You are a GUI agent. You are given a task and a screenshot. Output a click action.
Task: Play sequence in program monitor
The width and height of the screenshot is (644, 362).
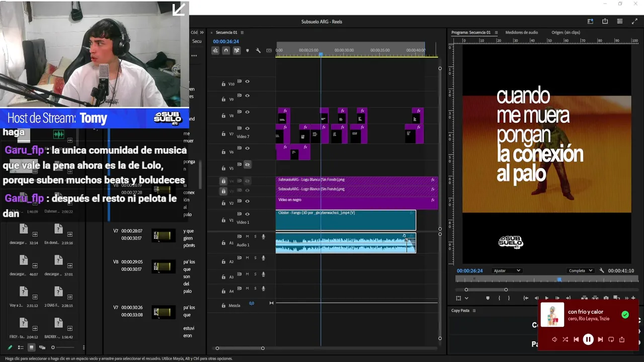coord(547,298)
